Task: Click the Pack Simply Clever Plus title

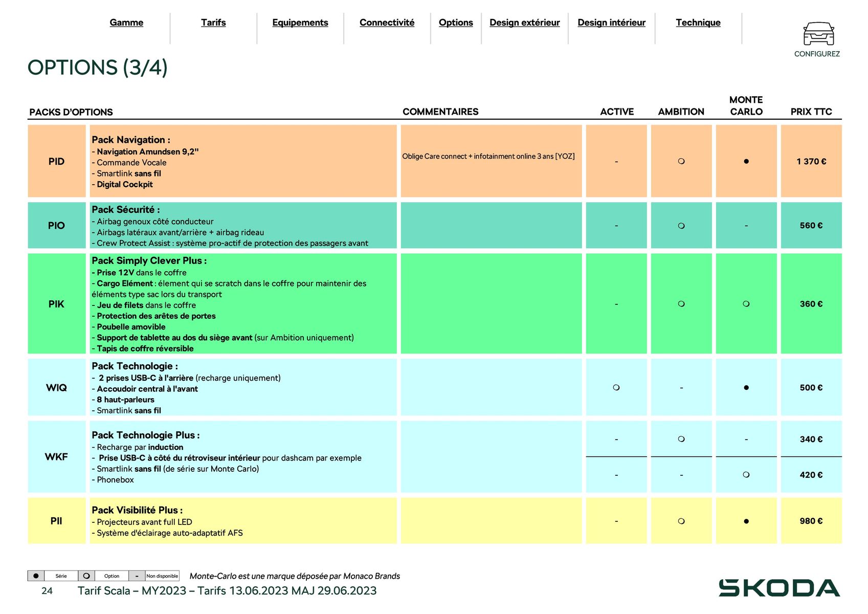Action: pos(149,260)
